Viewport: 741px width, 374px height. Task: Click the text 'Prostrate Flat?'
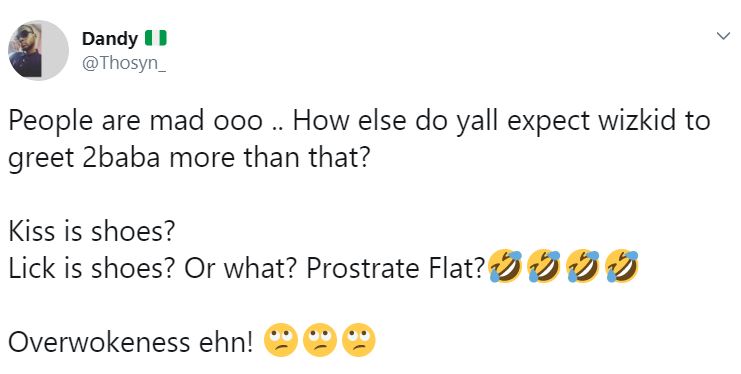tap(396, 268)
